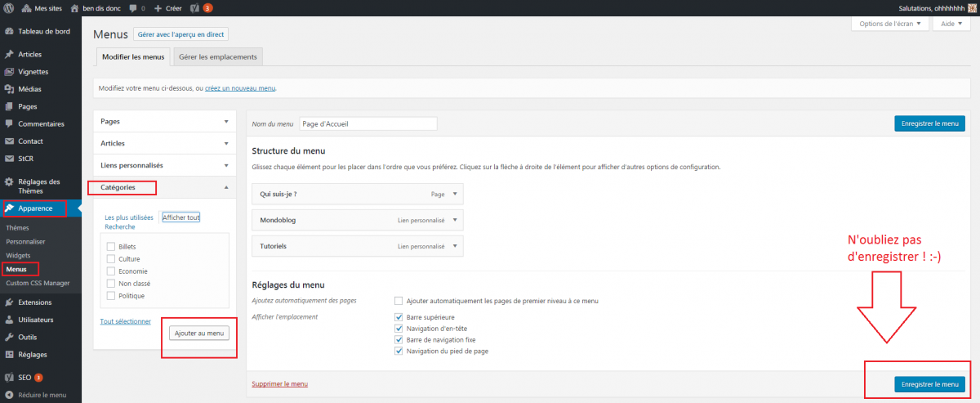Click the Supprimer le menu link
This screenshot has height=403, width=980.
coord(280,383)
